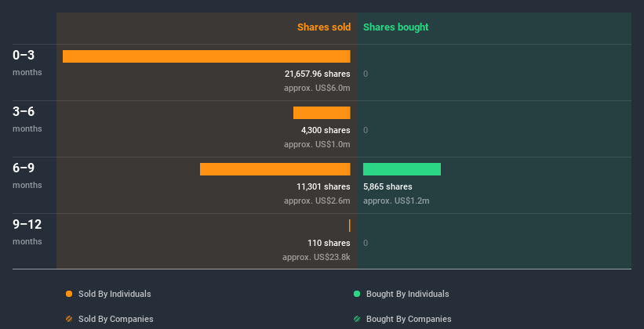
Task: Click the approx. US$23.8k value
Action: pyautogui.click(x=316, y=257)
